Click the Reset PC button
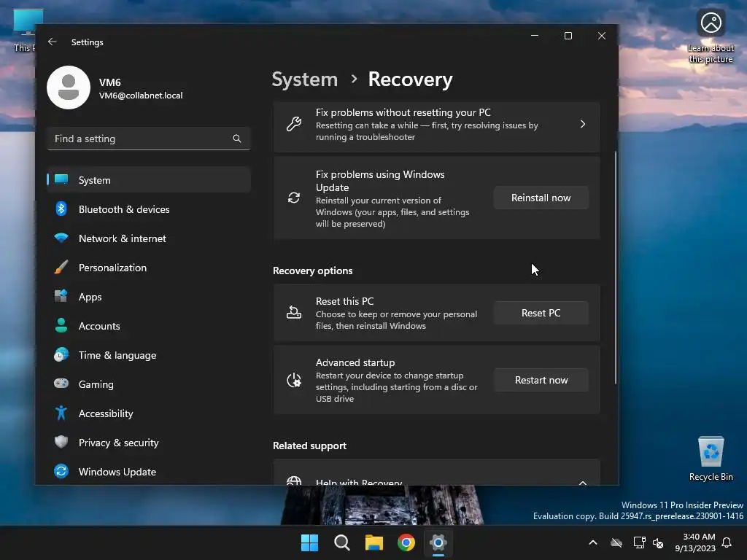 (x=541, y=313)
